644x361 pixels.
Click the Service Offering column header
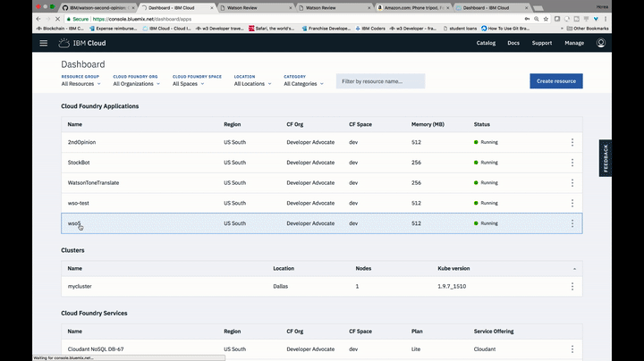pos(494,332)
